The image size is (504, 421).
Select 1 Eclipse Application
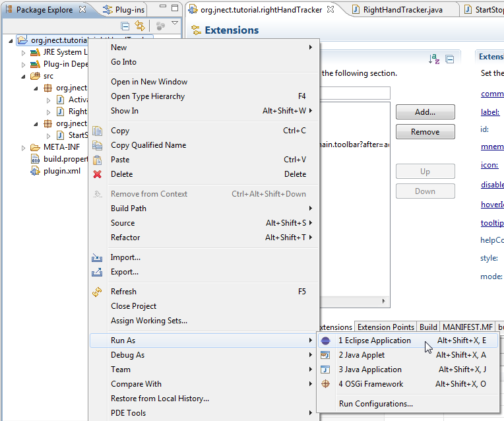408,340
